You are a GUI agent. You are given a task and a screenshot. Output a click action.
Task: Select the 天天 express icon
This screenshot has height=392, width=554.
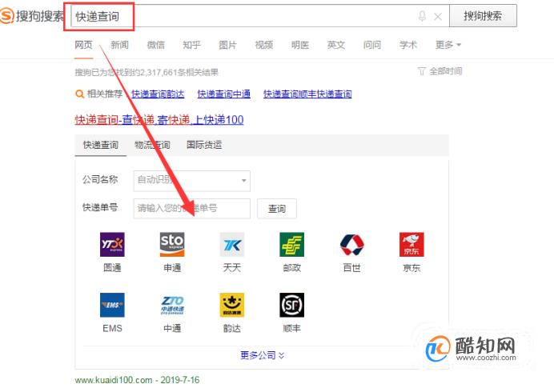(x=232, y=244)
